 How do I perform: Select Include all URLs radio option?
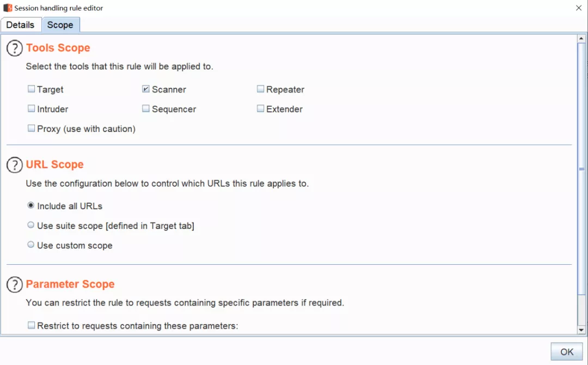pyautogui.click(x=30, y=205)
